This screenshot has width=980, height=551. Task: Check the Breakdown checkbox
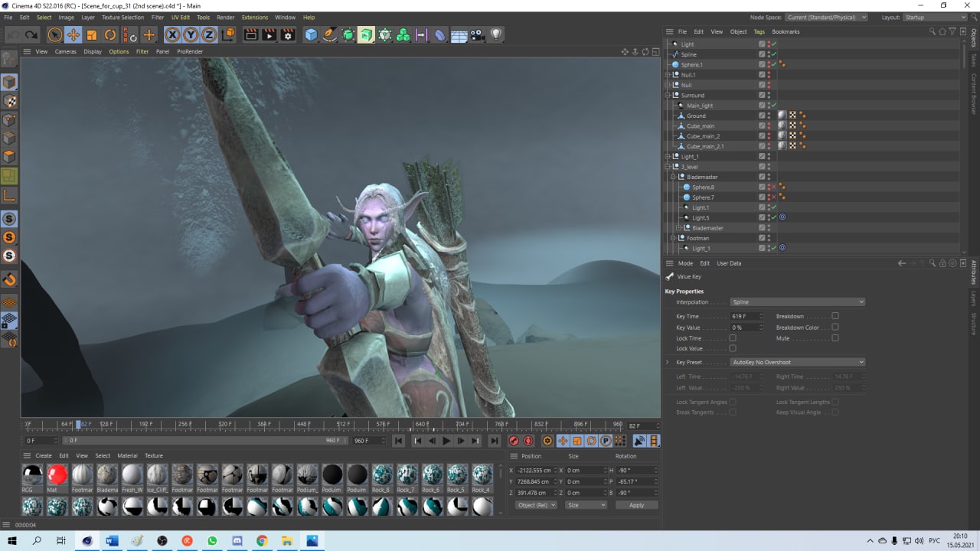coord(835,316)
